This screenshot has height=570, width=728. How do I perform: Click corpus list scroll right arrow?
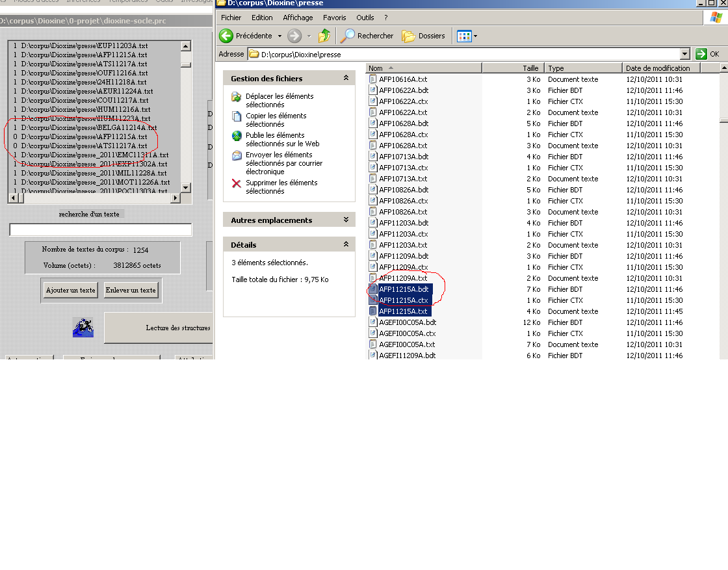pyautogui.click(x=175, y=198)
